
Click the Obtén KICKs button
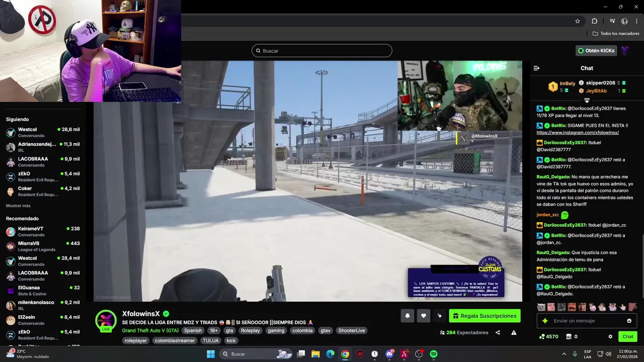pyautogui.click(x=596, y=51)
